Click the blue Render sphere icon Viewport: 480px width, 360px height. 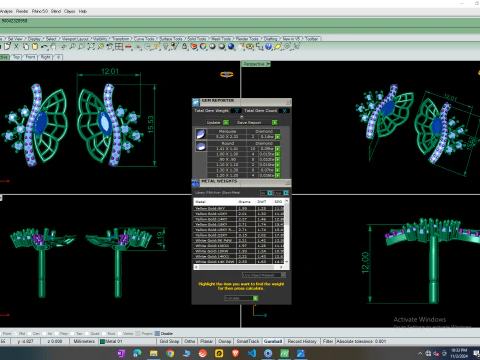pos(231,47)
